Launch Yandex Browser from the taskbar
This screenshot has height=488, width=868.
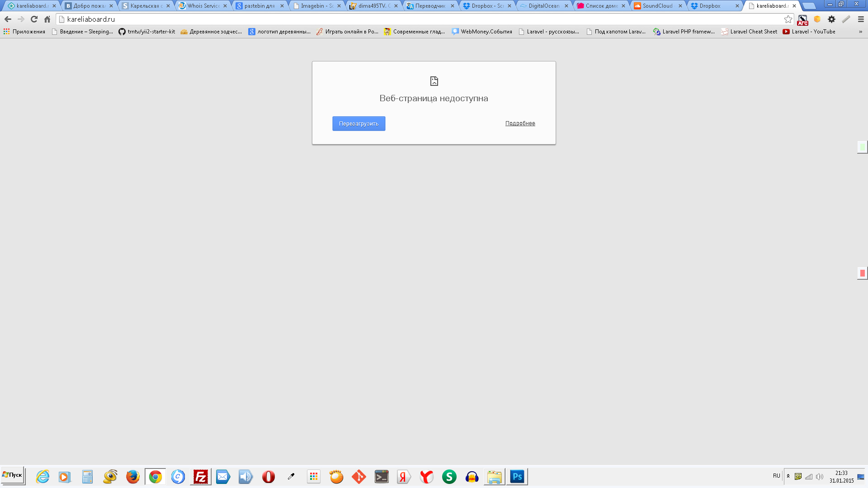point(426,477)
